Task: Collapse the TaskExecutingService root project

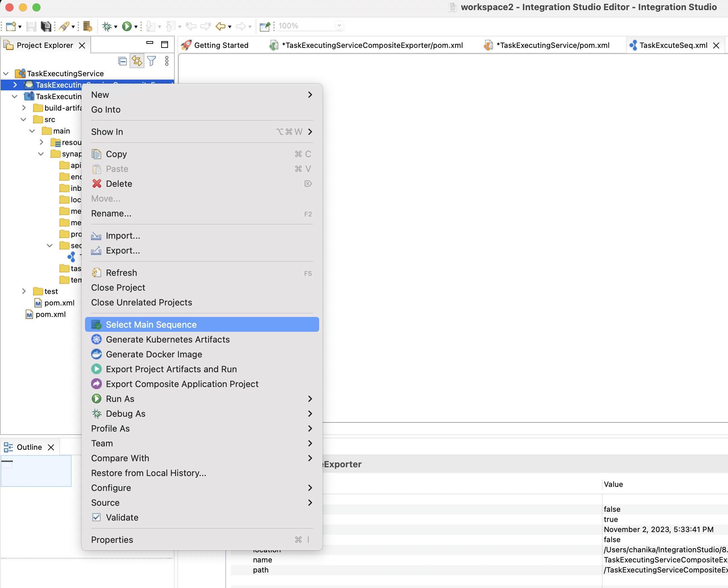Action: [x=6, y=73]
